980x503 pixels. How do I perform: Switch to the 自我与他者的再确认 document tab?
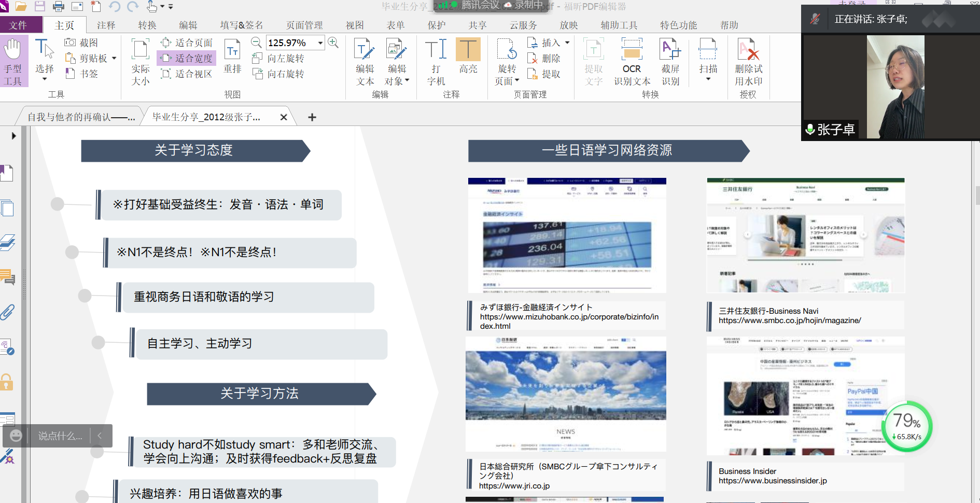tap(81, 117)
